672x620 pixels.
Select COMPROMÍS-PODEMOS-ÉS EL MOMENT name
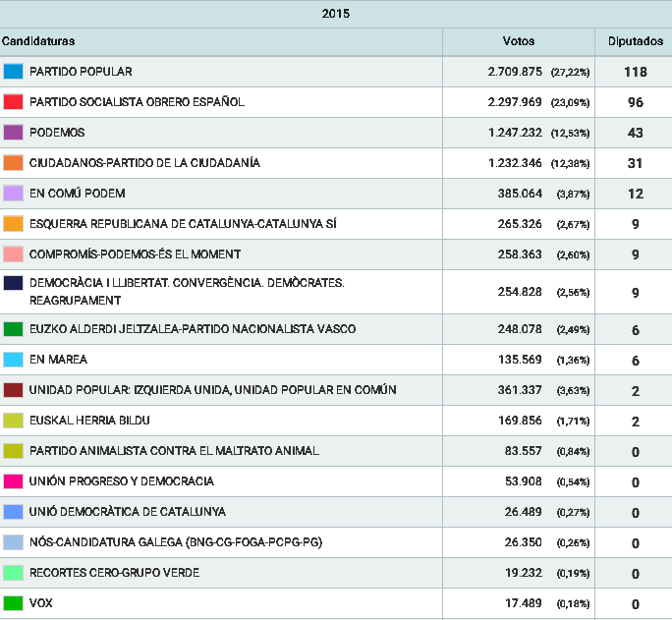click(135, 254)
